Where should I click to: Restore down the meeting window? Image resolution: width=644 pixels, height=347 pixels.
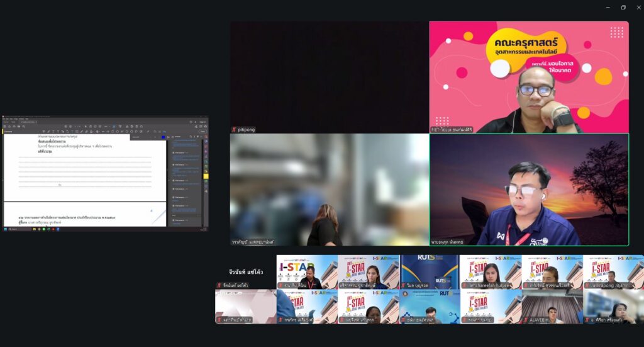623,7
